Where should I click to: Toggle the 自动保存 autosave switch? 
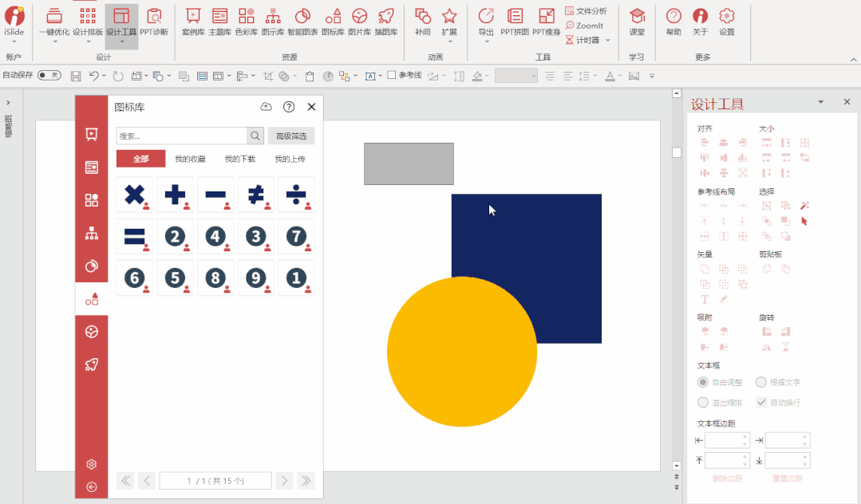coord(49,75)
